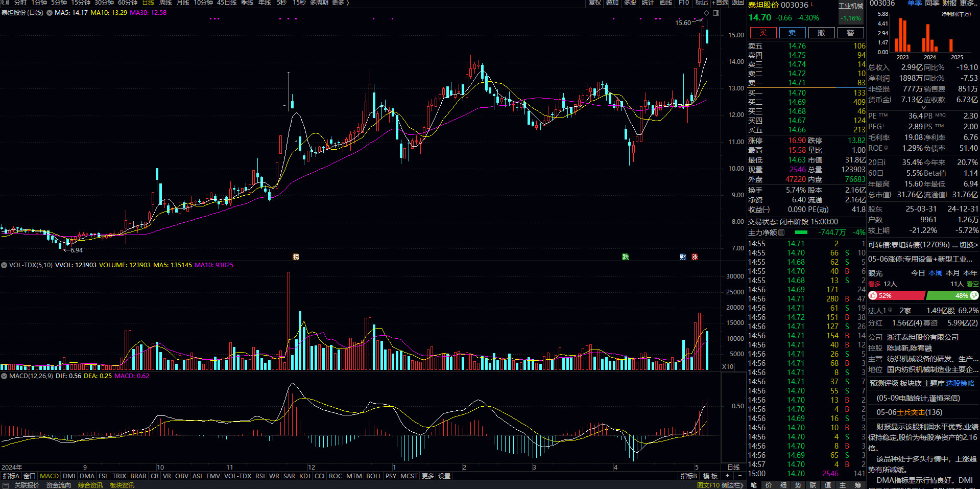Open the 模板 template menu
980x489 pixels.
point(710,476)
